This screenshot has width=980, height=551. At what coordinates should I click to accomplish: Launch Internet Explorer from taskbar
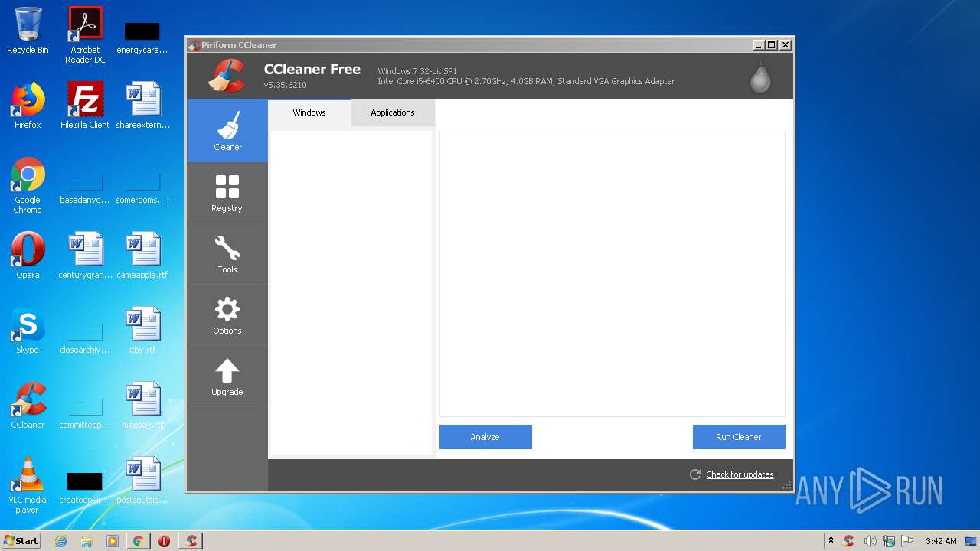tap(60, 541)
